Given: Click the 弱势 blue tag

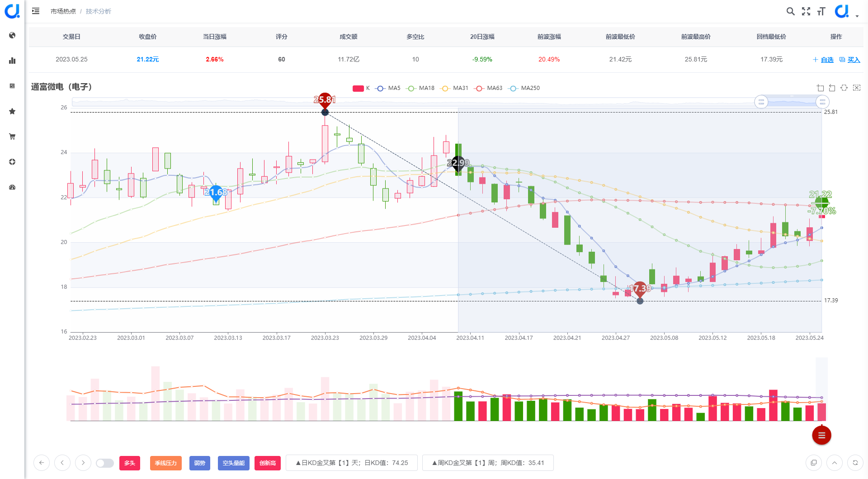Looking at the screenshot, I should [200, 463].
